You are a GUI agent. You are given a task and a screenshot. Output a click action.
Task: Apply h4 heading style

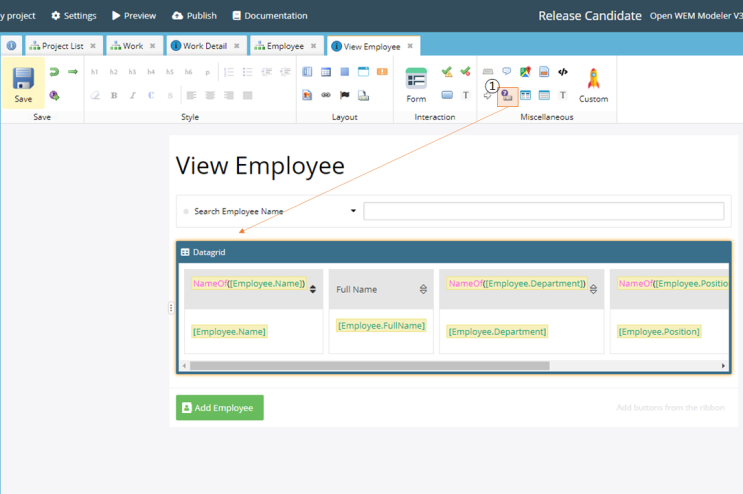[x=151, y=72]
